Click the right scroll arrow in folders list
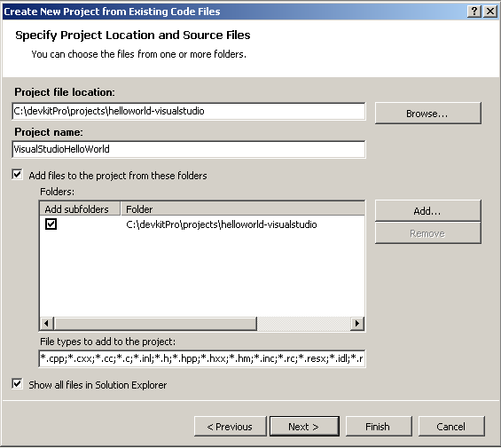This screenshot has height=448, width=501. pyautogui.click(x=357, y=323)
